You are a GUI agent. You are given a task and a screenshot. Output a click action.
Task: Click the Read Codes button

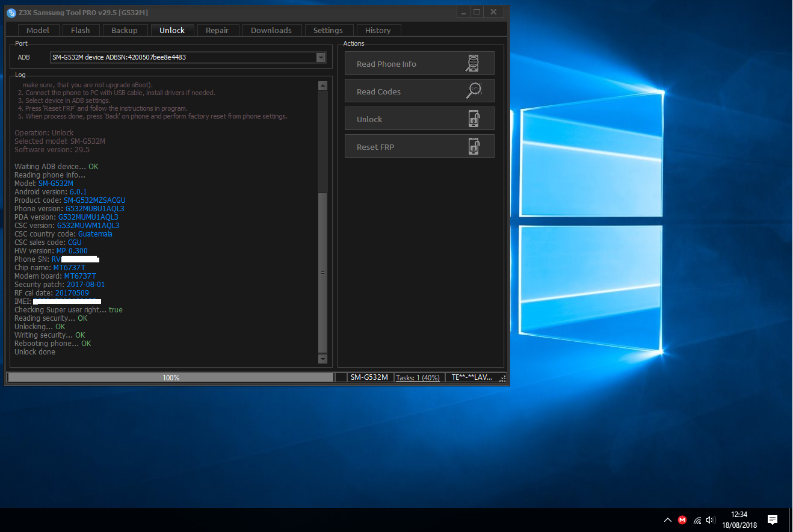pyautogui.click(x=419, y=91)
